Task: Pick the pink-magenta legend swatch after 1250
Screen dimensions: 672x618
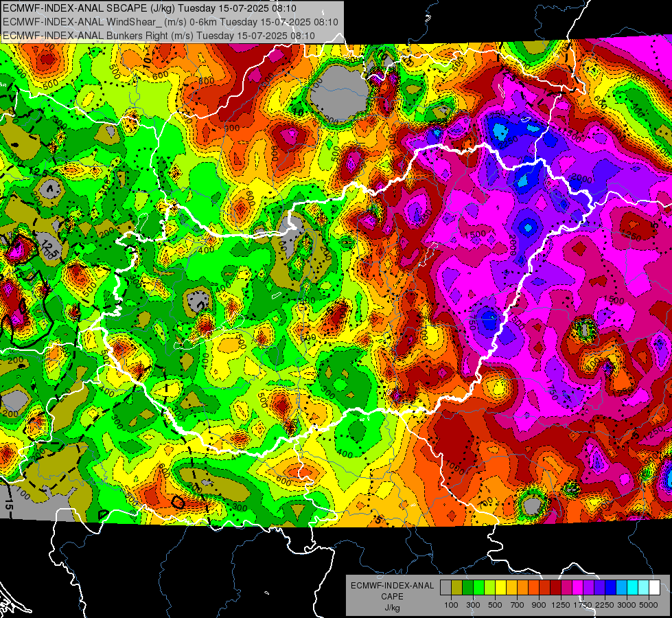Action: tap(566, 588)
